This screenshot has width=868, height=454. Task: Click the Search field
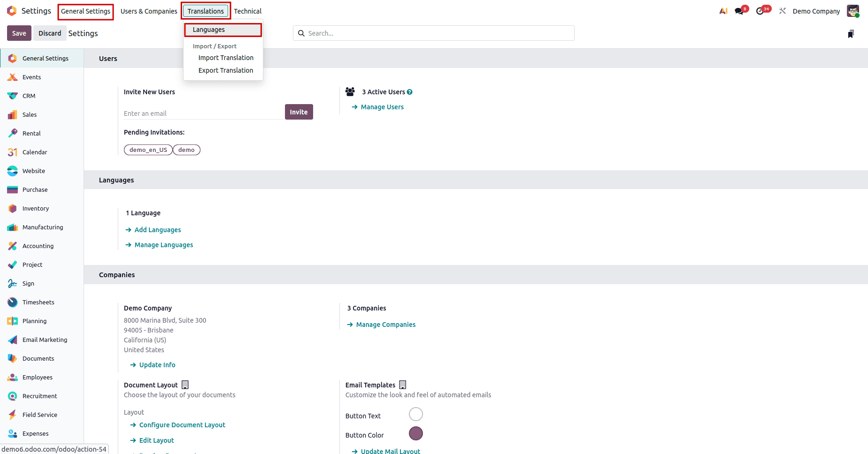coord(433,33)
